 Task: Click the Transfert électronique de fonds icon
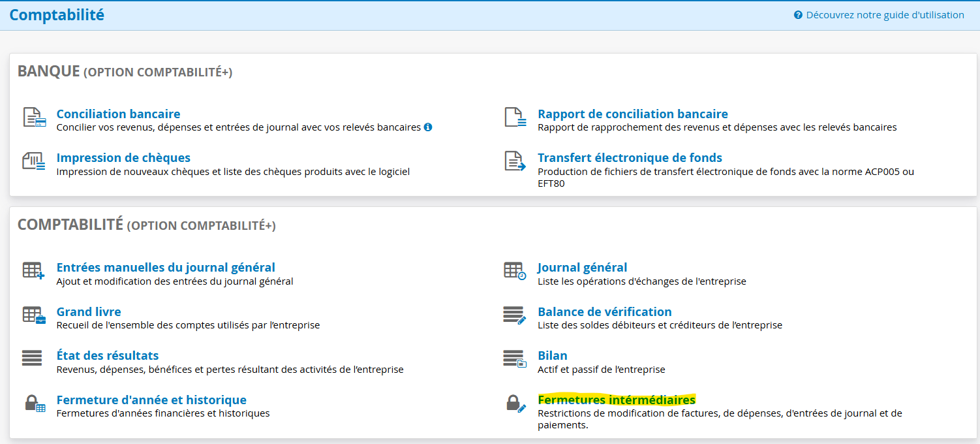pyautogui.click(x=515, y=161)
